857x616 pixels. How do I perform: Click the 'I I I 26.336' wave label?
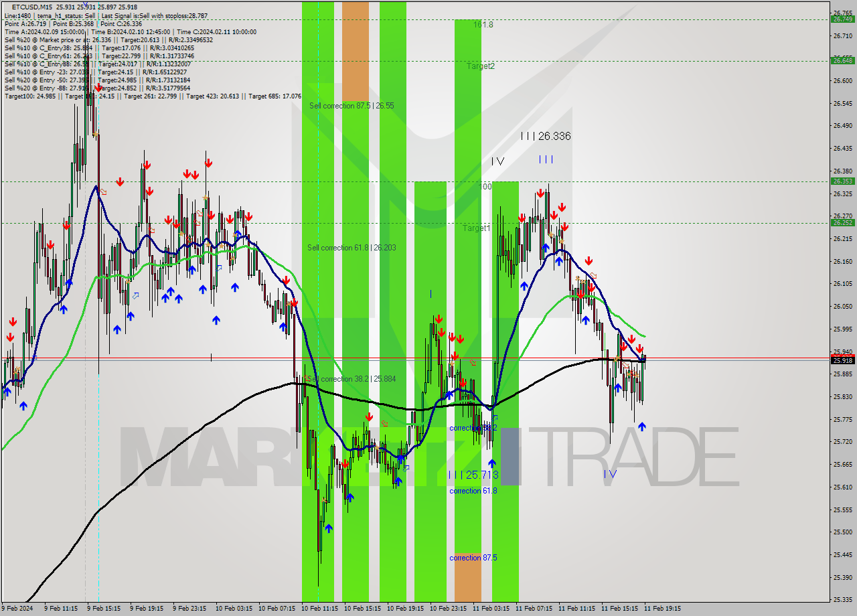(x=546, y=136)
